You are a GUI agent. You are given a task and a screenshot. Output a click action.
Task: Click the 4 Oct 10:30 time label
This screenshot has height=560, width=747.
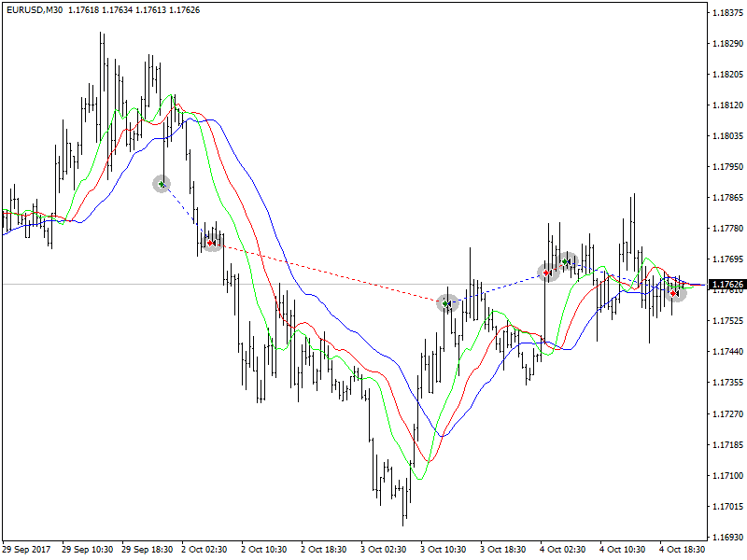tap(621, 549)
